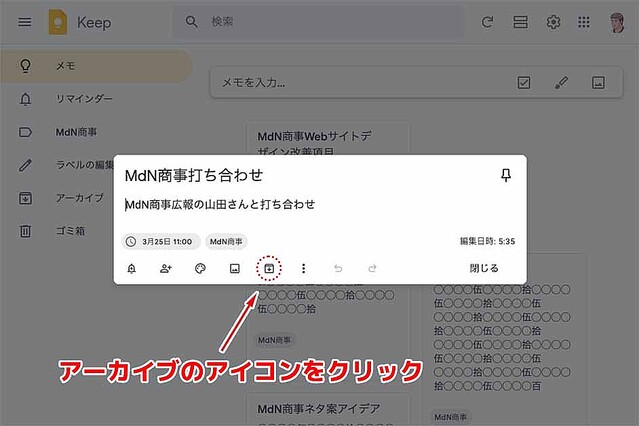Open the MdN商事ネタ案アイデア note card

pyautogui.click(x=328, y=410)
